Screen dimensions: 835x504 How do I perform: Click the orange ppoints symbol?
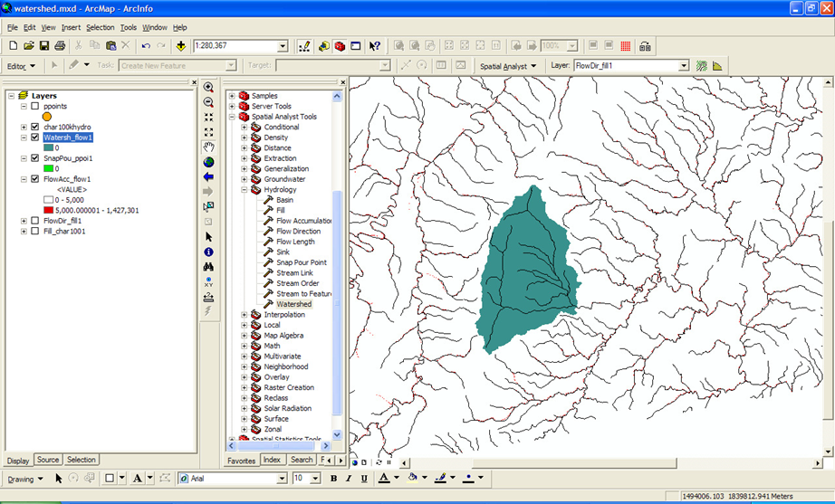tap(47, 117)
